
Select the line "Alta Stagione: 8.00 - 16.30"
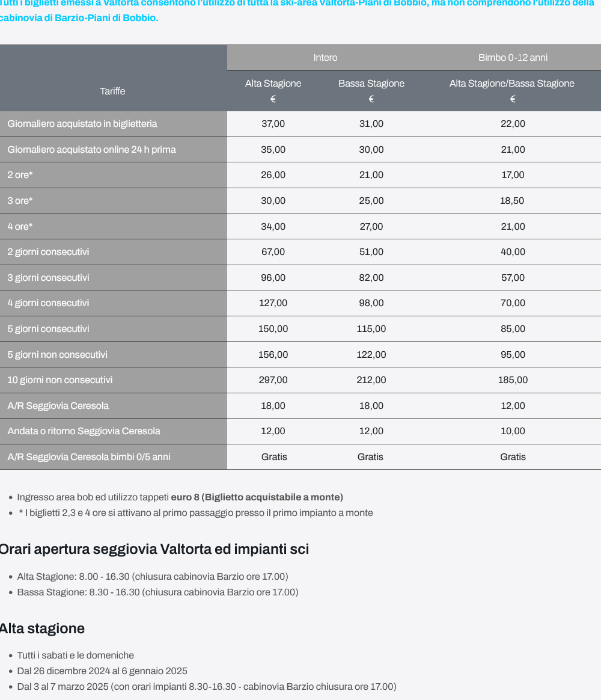[153, 577]
